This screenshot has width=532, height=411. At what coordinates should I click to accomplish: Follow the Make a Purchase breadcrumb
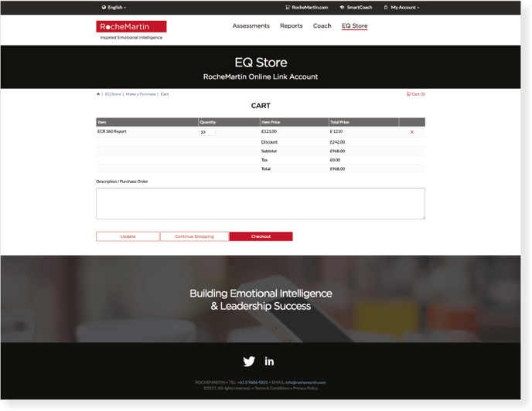coord(141,94)
